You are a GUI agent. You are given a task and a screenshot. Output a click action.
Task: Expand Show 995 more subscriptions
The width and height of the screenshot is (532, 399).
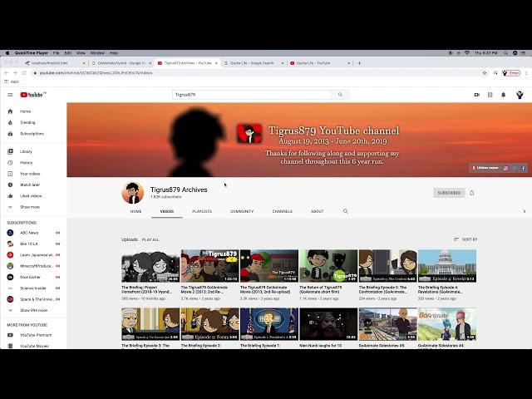(33, 310)
